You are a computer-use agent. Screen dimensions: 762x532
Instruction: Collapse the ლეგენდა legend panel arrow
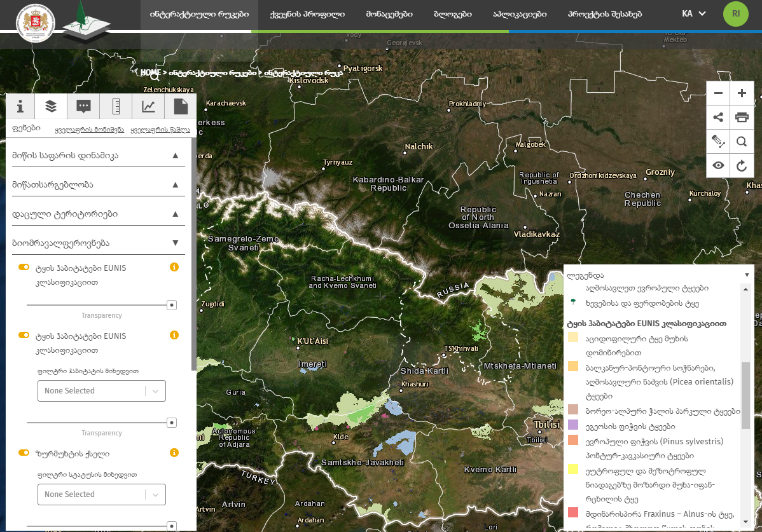(747, 275)
